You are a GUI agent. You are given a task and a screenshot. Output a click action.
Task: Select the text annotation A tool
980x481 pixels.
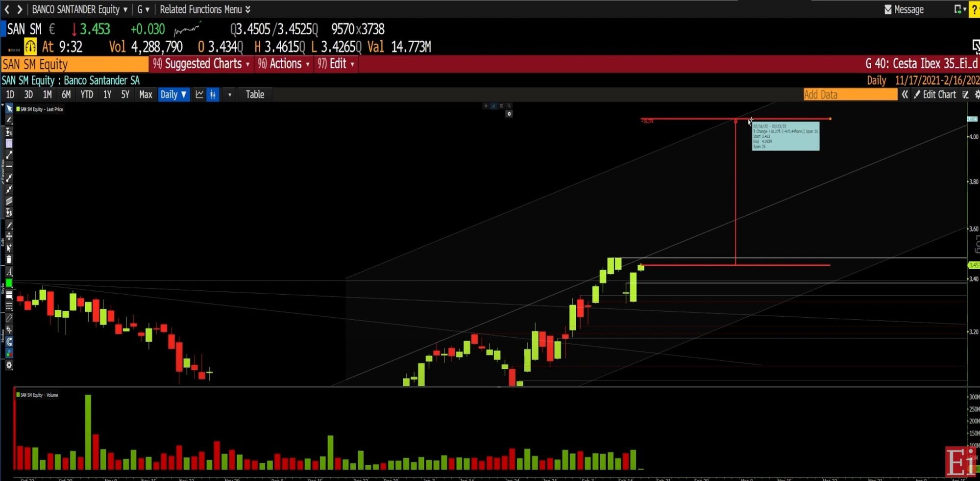[x=9, y=272]
